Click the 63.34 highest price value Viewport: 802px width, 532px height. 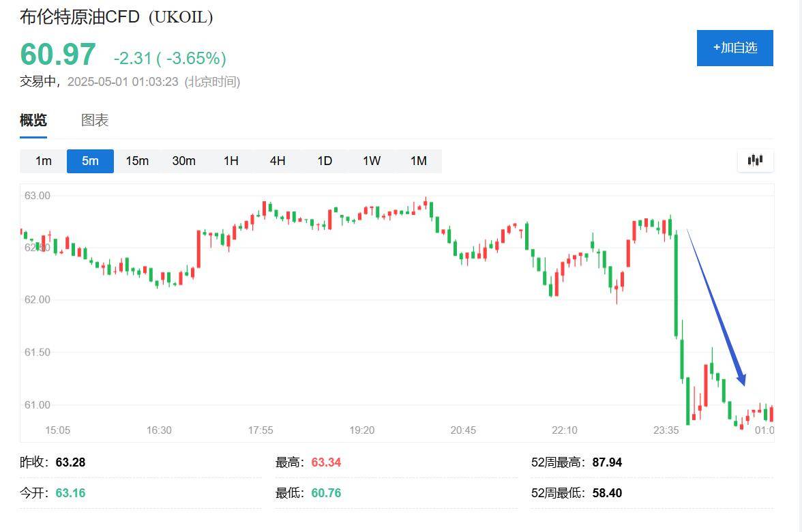326,462
